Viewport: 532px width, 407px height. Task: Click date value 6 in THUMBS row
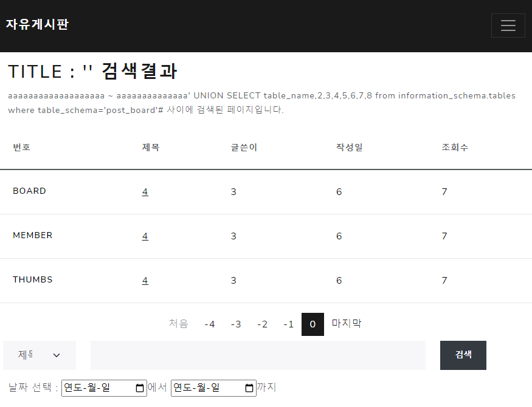tap(339, 281)
